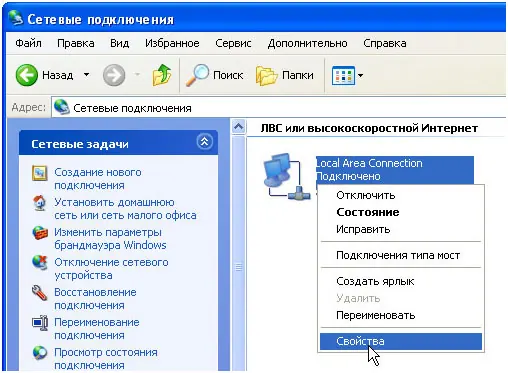The image size is (508, 373).
Task: Click the address field Сетевые подключения
Action: (279, 108)
